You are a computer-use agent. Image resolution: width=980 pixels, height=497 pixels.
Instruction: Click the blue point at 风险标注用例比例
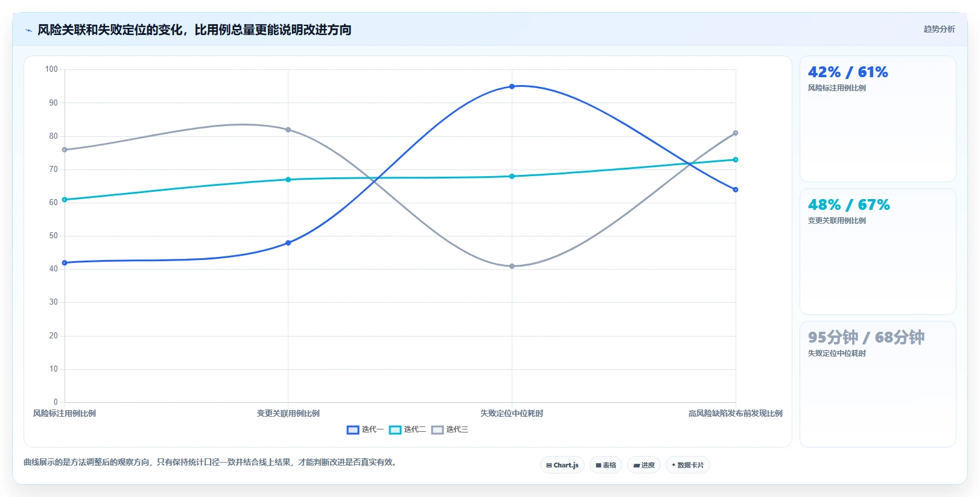tap(65, 263)
